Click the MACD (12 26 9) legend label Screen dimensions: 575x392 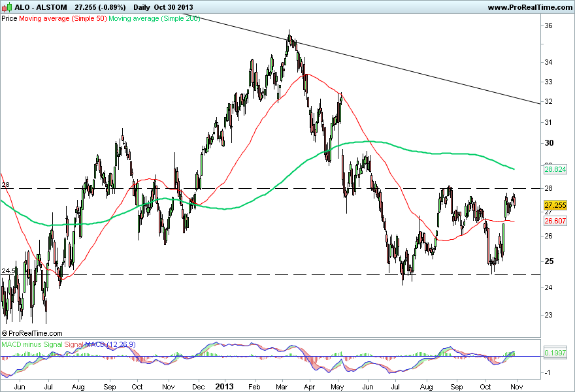[x=110, y=344]
